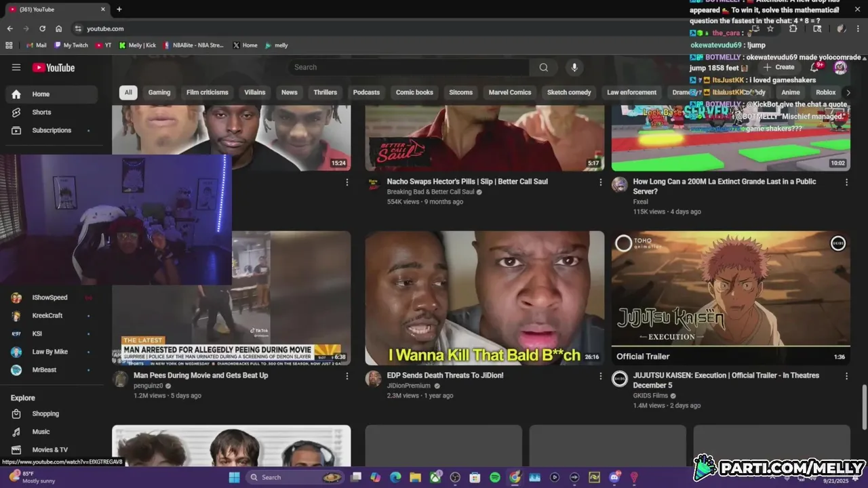Play the Better Call Saul thumbnail

coord(485,138)
